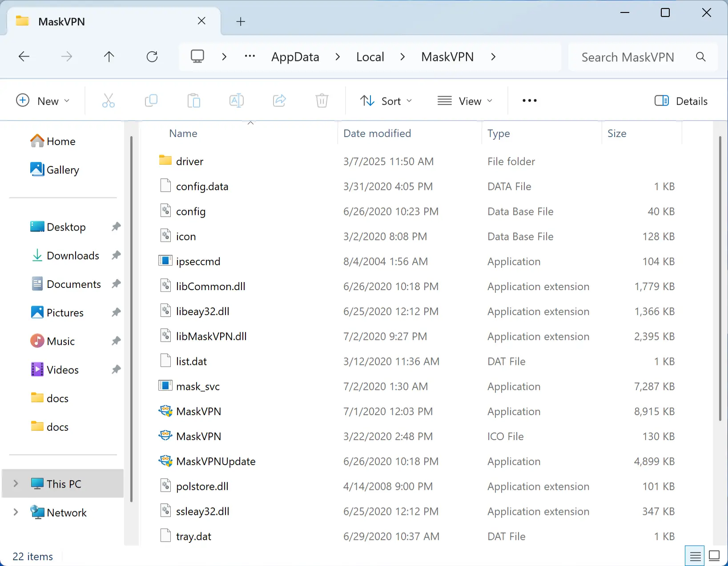This screenshot has height=566, width=728.
Task: Share using the toolbar share icon
Action: pyautogui.click(x=279, y=101)
